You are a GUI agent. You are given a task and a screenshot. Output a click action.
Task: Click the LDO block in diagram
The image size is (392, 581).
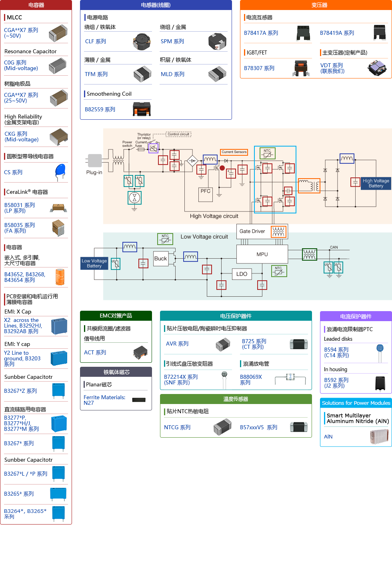242,274
